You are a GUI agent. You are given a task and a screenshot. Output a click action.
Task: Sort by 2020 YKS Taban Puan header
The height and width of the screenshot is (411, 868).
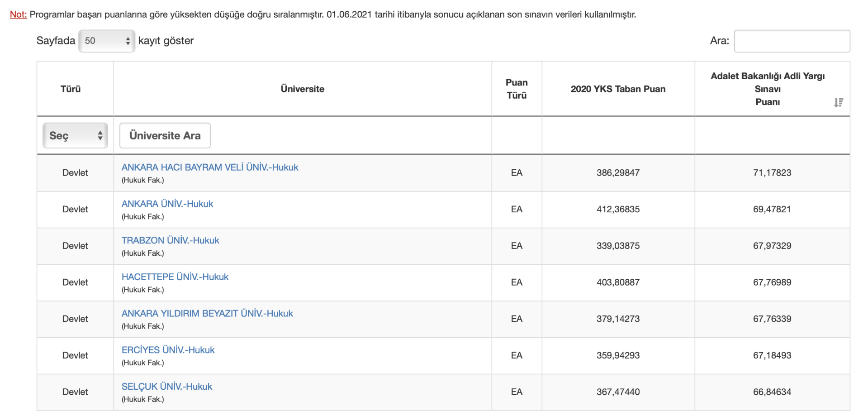[618, 89]
